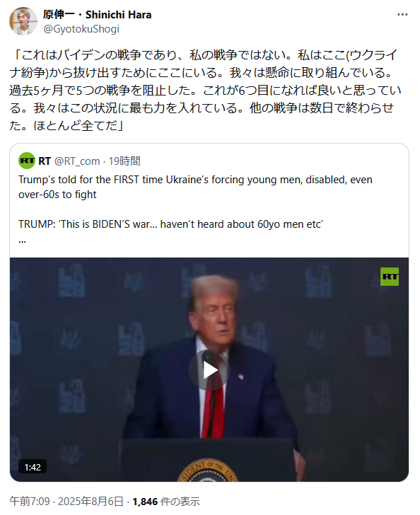Open the @GyotokuShogi handle link
The width and height of the screenshot is (420, 515).
(81, 29)
